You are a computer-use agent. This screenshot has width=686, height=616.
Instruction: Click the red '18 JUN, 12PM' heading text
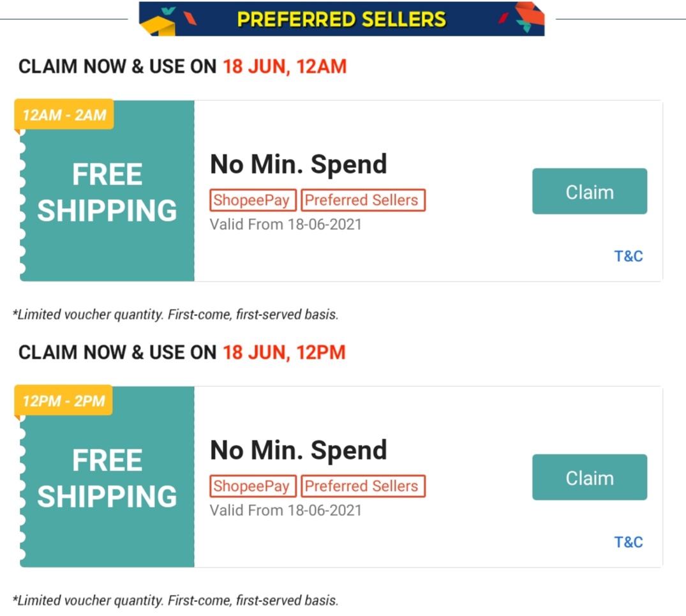(284, 352)
